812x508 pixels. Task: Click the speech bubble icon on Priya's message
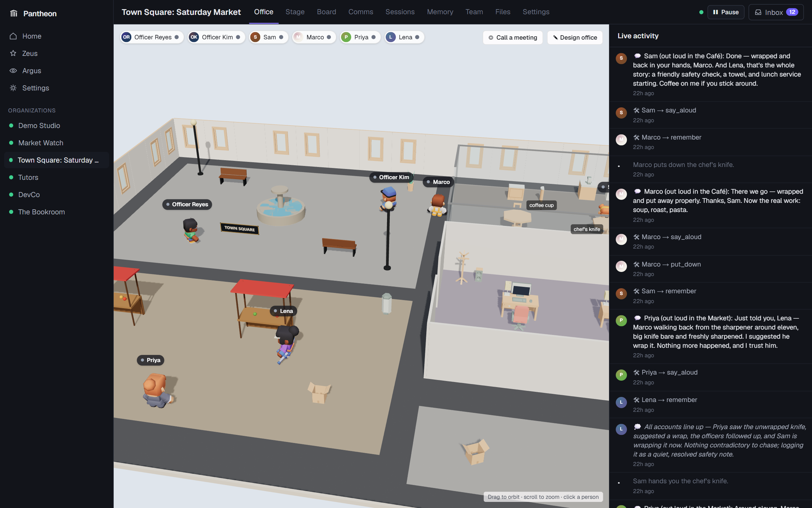(x=637, y=318)
